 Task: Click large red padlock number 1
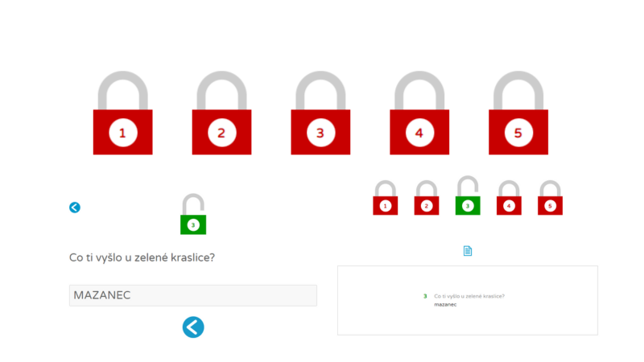click(x=123, y=113)
